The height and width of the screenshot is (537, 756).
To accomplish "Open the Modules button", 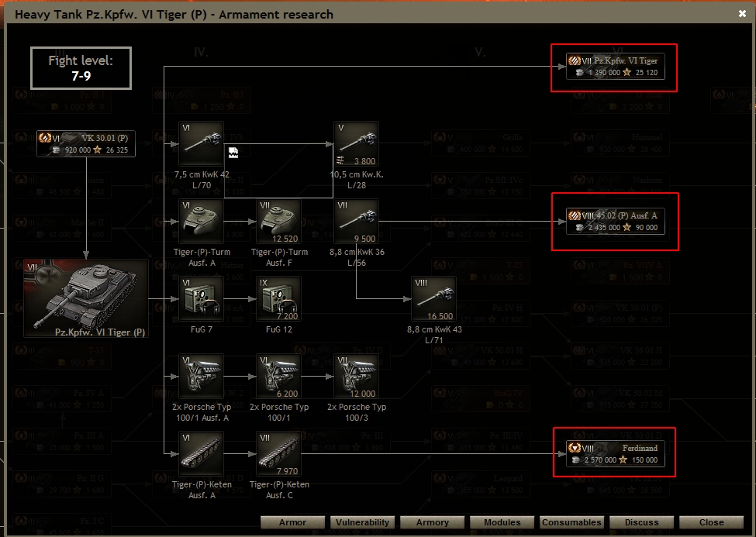I will (502, 522).
